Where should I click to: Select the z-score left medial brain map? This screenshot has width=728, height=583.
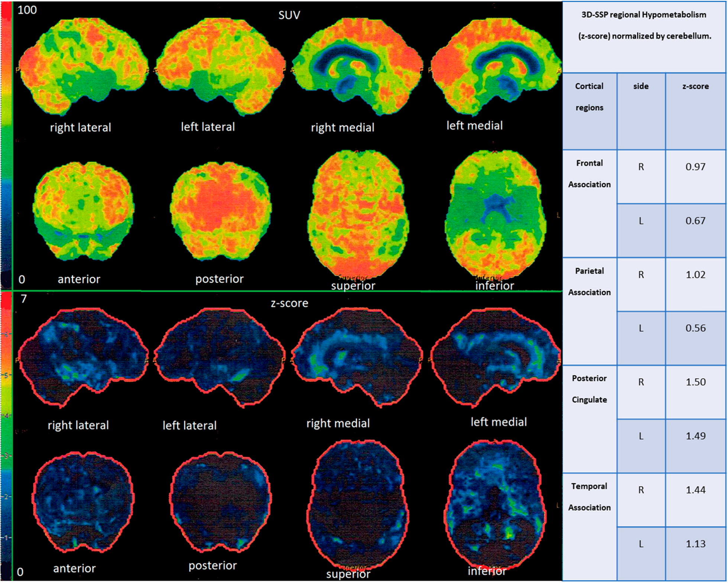496,358
